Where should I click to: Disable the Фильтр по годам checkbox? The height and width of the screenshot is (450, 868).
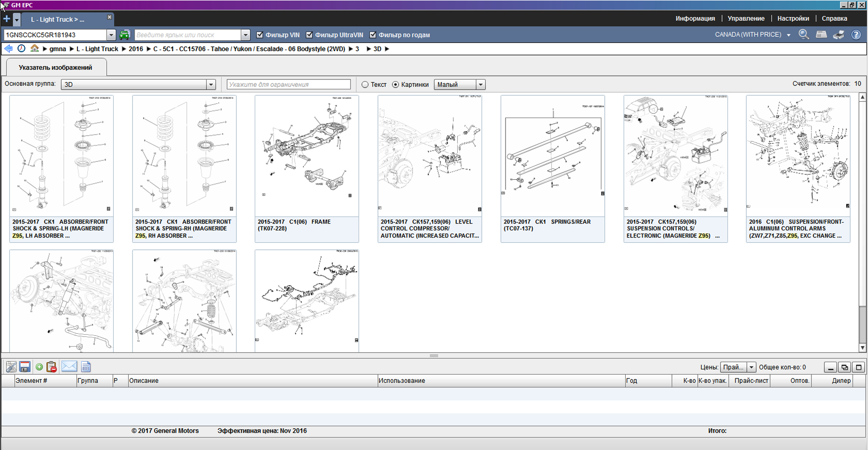(373, 35)
